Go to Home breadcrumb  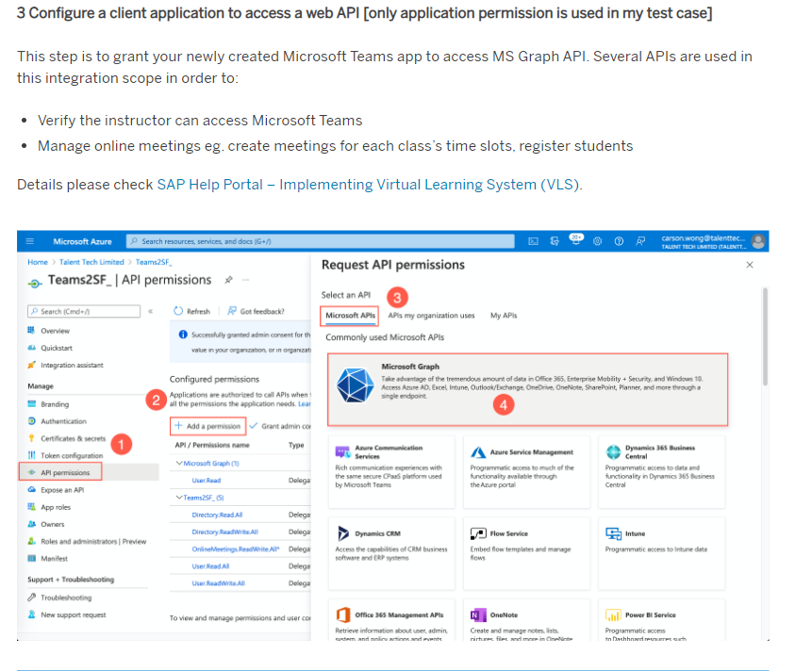tap(38, 262)
